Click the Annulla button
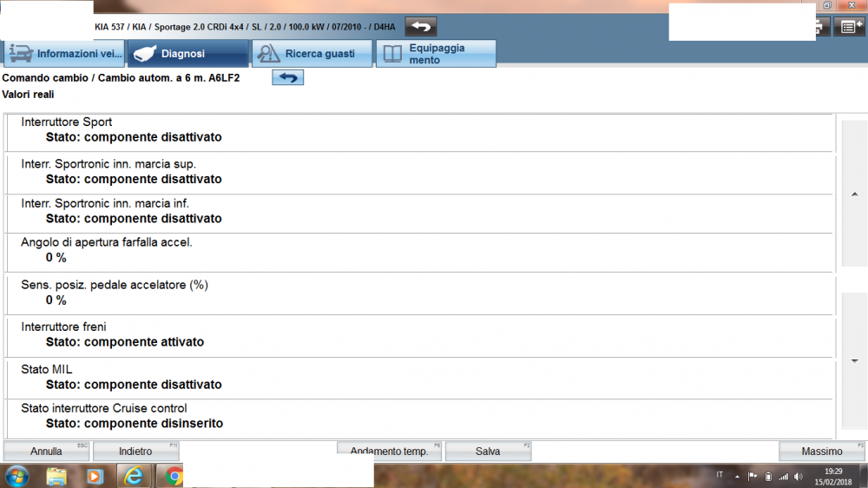The width and height of the screenshot is (868, 488). pyautogui.click(x=46, y=452)
